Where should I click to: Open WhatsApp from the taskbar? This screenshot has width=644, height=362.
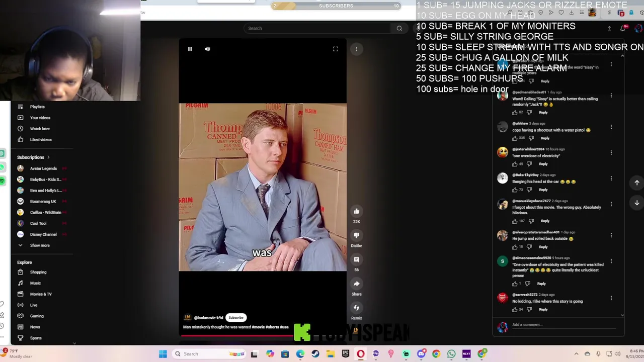(x=451, y=354)
